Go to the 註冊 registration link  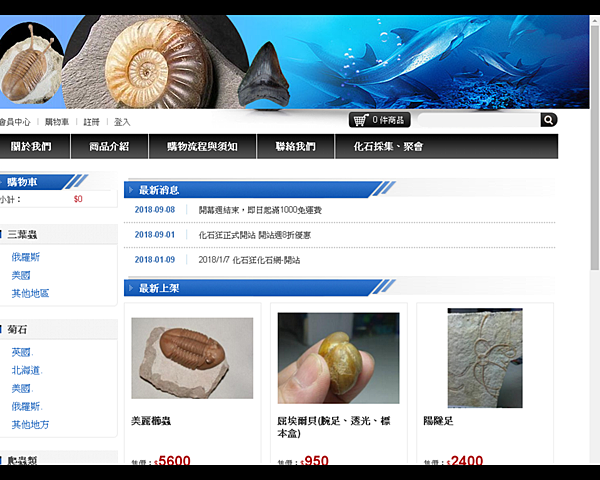click(91, 122)
